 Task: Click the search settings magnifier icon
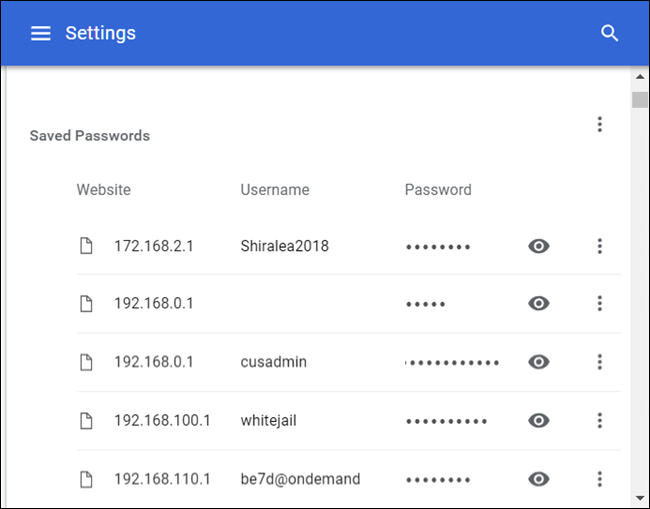click(x=610, y=33)
